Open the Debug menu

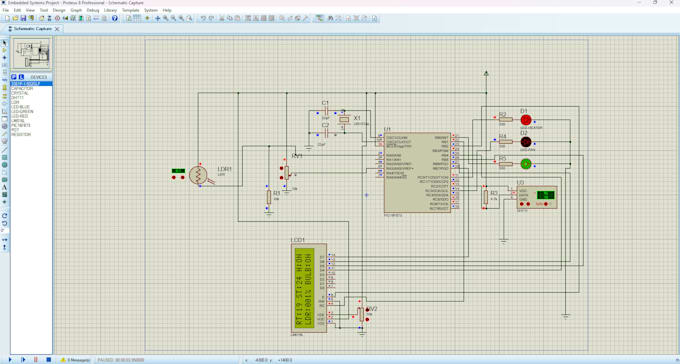(93, 10)
